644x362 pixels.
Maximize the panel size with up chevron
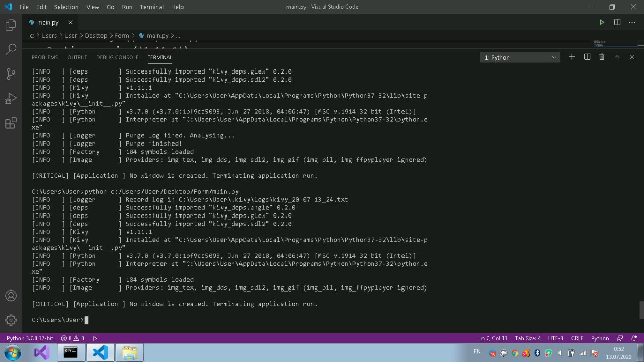click(617, 57)
